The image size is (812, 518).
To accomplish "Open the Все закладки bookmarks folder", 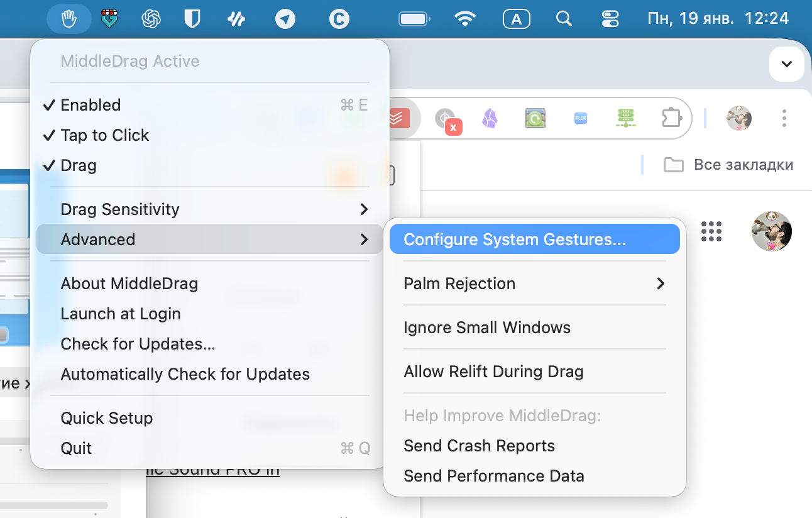I will 728,165.
